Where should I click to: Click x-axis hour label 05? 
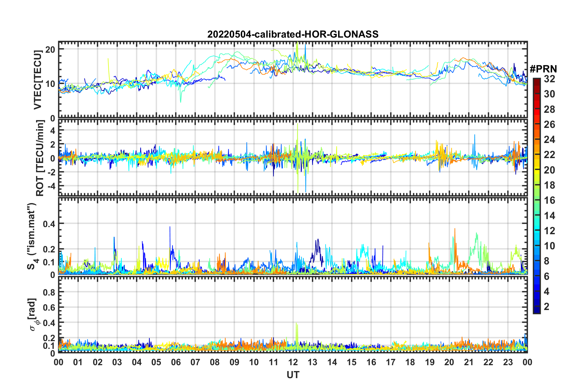coord(156,362)
